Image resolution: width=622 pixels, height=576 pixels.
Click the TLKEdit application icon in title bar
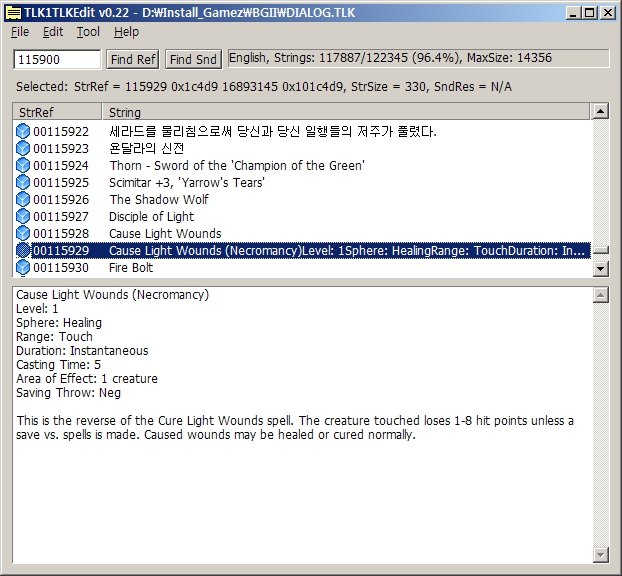12,12
